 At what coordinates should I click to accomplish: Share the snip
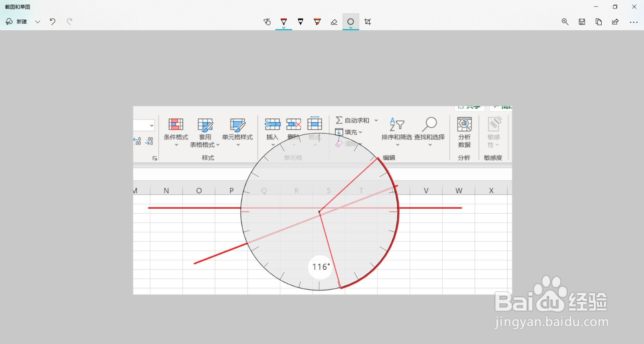coord(615,22)
